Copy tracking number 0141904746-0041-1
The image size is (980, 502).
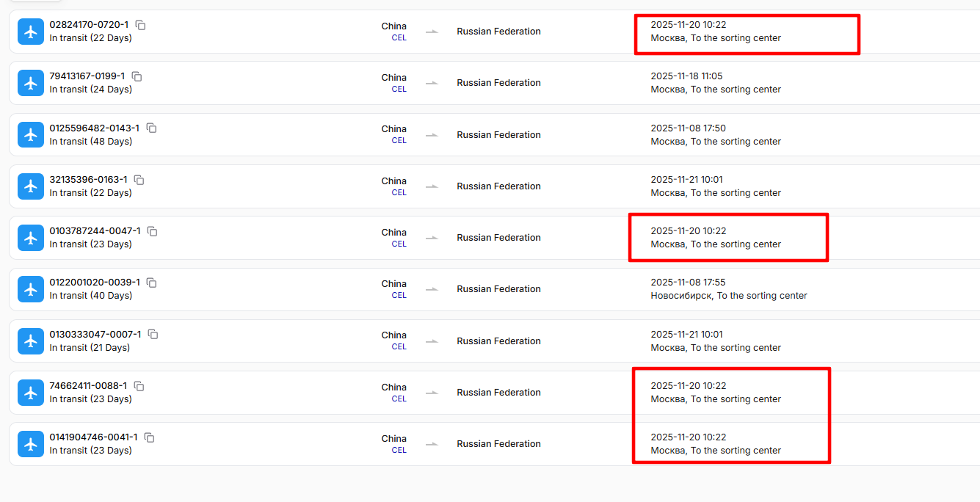(149, 437)
